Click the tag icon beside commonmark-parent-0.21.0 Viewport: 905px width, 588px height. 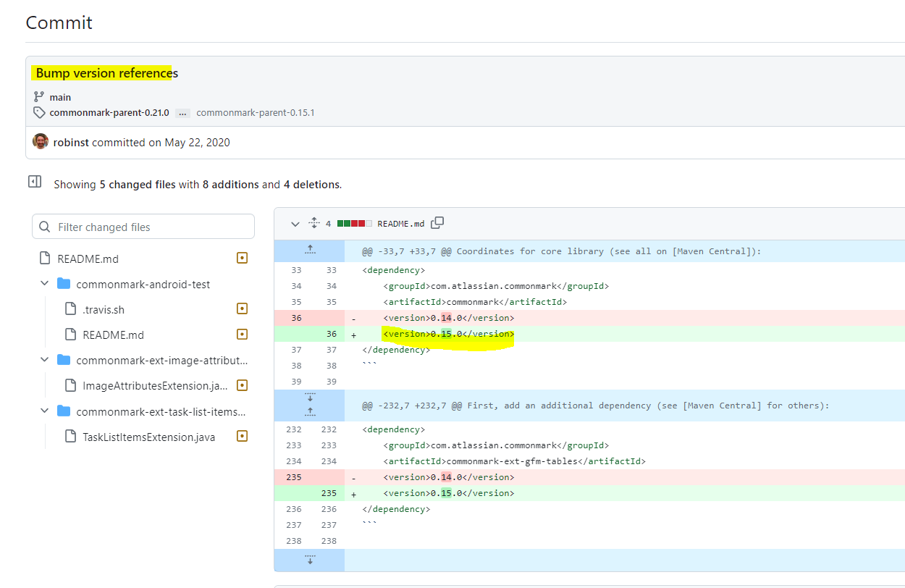[x=39, y=113]
